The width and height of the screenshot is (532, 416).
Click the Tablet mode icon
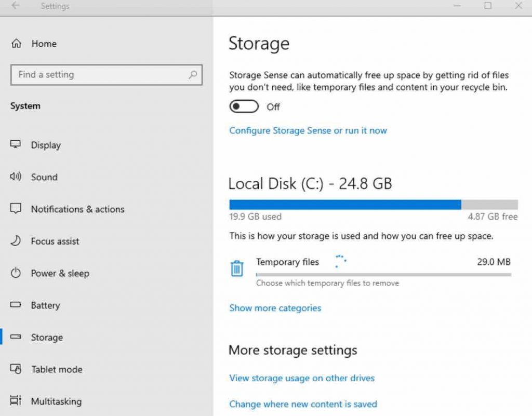[x=16, y=369]
